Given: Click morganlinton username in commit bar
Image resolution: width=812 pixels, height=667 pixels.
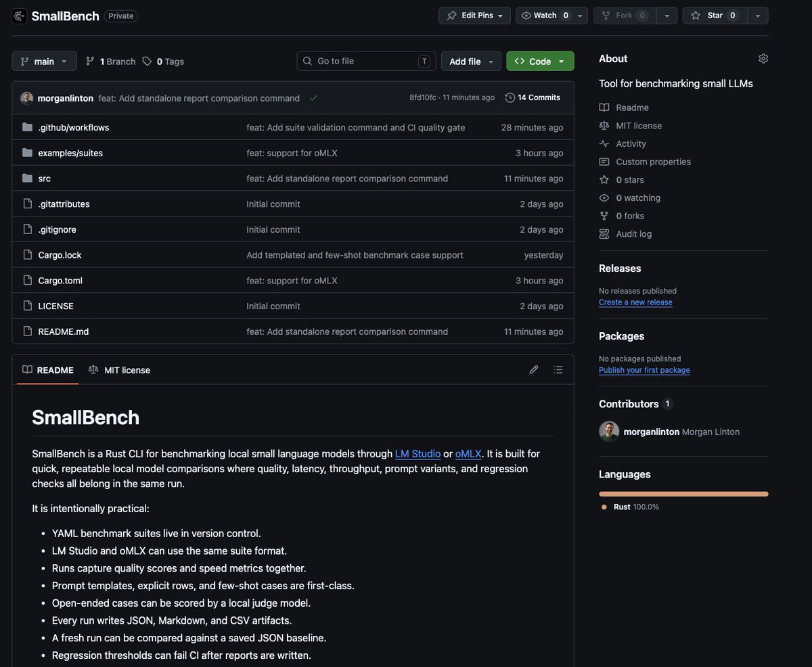Looking at the screenshot, I should tap(65, 98).
